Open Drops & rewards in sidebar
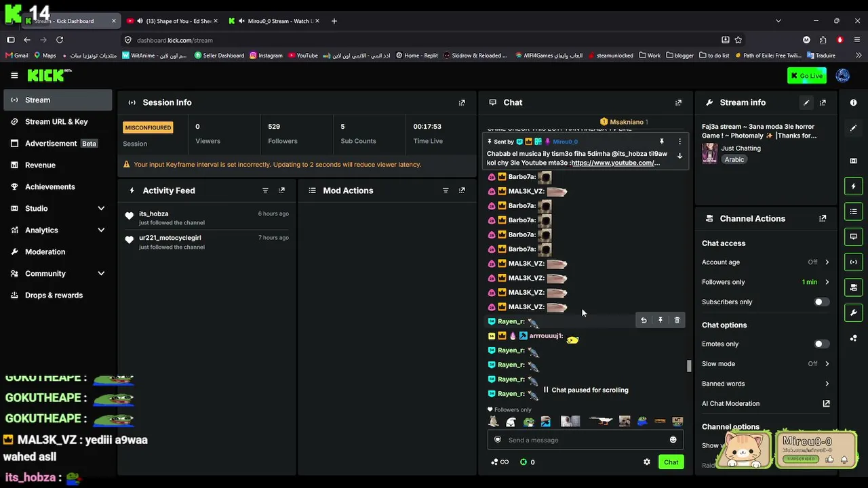Image resolution: width=868 pixels, height=488 pixels. (x=58, y=295)
